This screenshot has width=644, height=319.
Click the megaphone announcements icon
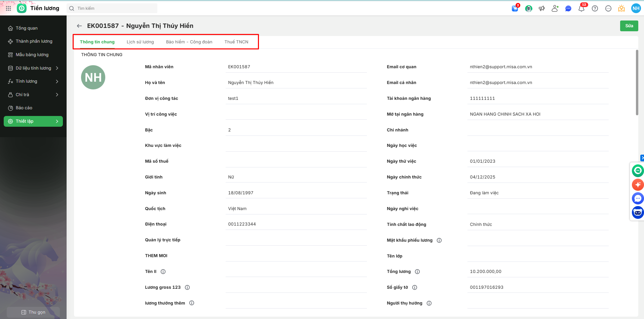pos(542,8)
